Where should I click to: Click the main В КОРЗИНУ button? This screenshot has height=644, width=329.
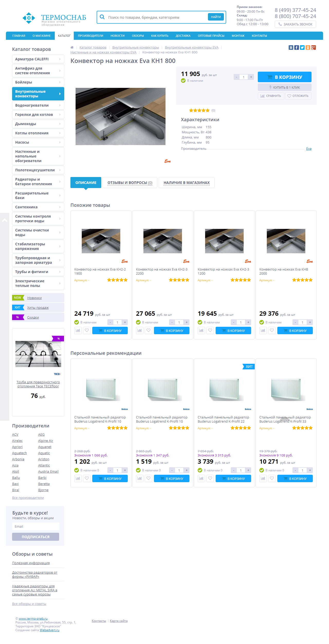pos(285,77)
